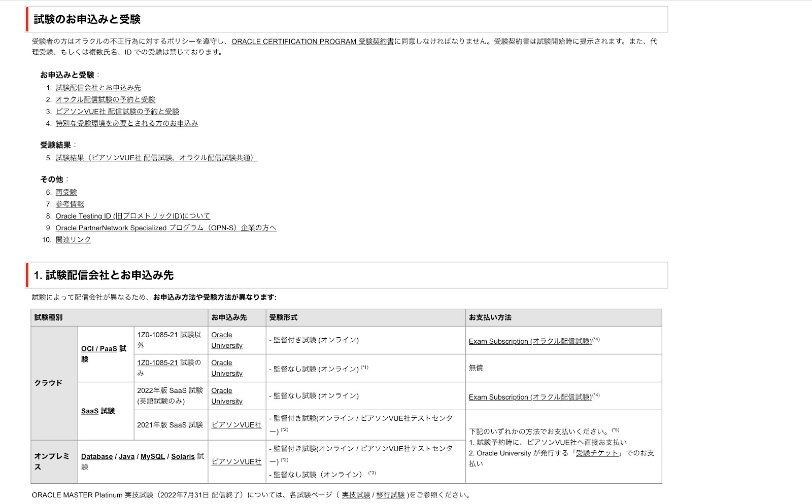Open Exam Subscription link in 2022年版 SaaS row
This screenshot has height=504, width=812.
point(530,397)
